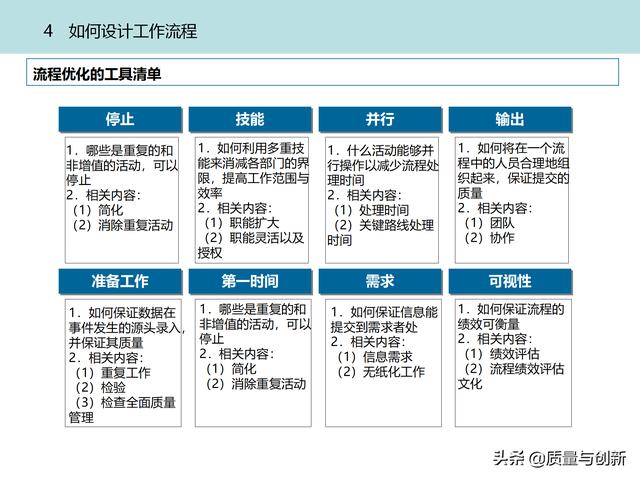Click the slide number 4 in the header

point(48,31)
